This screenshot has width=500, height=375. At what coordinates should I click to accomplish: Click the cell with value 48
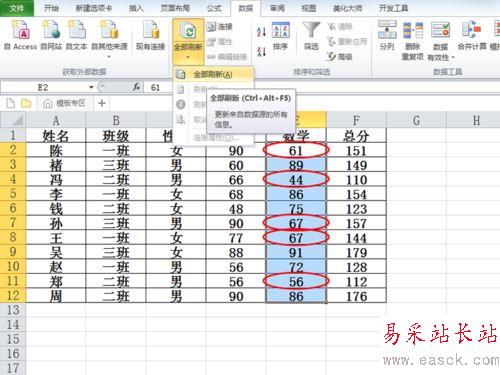click(x=236, y=209)
